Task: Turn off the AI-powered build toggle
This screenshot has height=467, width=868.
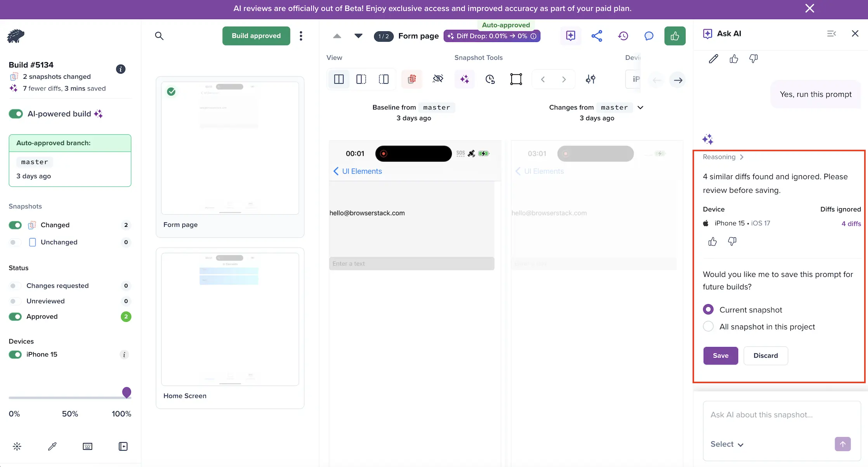Action: point(16,114)
